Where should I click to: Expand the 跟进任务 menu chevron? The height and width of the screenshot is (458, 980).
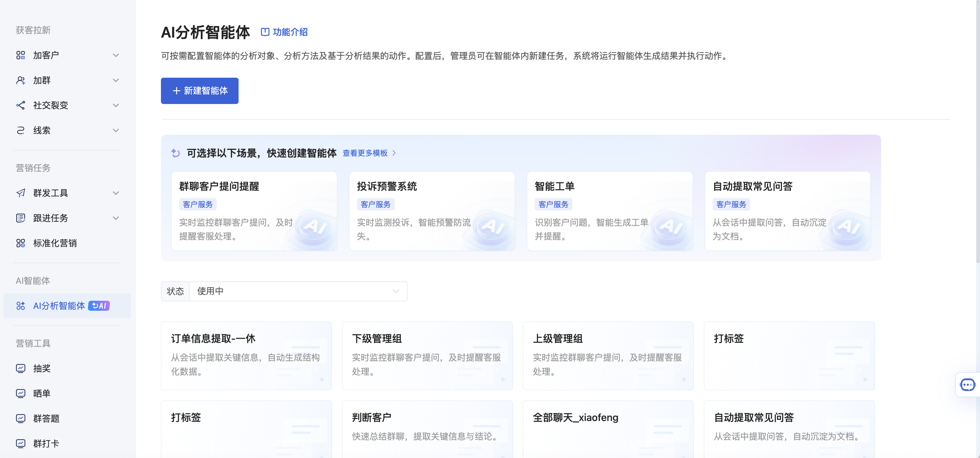[116, 218]
